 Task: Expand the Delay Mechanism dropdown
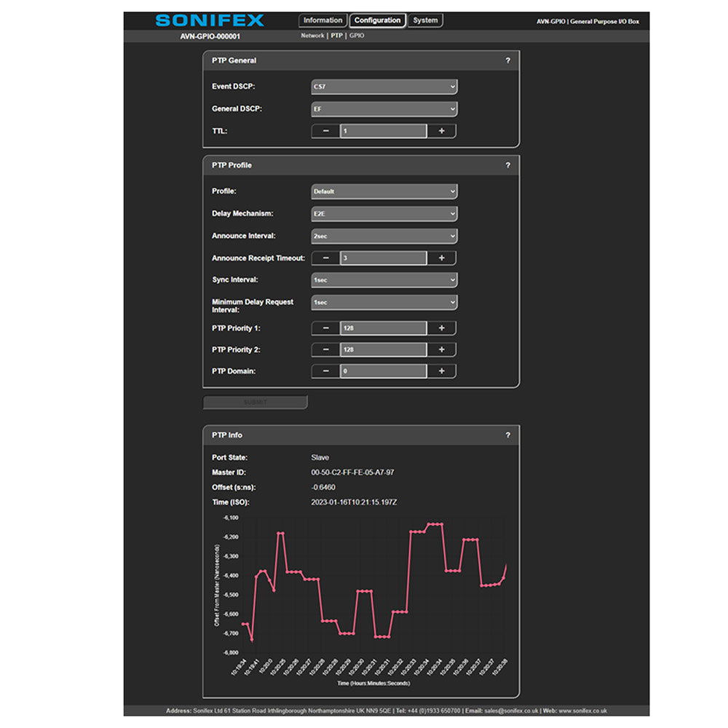coord(384,213)
